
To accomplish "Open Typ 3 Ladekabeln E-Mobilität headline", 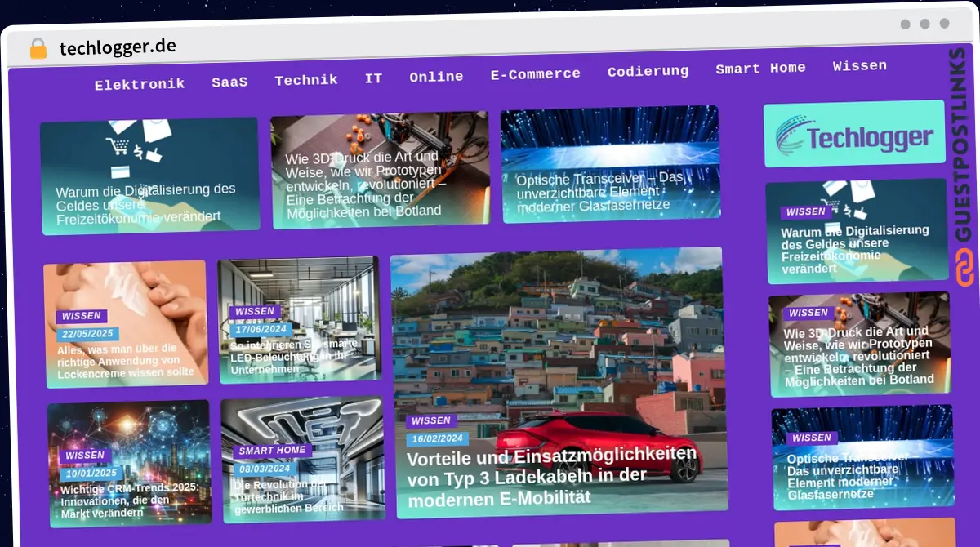I will [x=551, y=476].
